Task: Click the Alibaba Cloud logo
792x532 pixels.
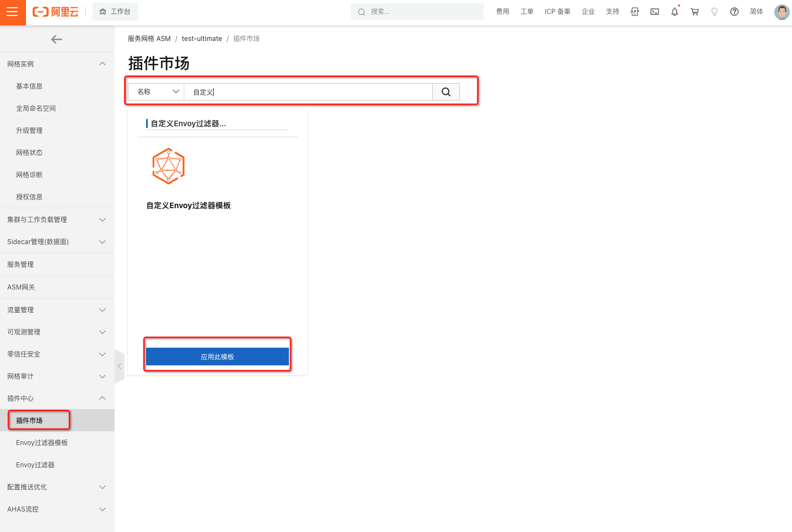Action: (55, 12)
